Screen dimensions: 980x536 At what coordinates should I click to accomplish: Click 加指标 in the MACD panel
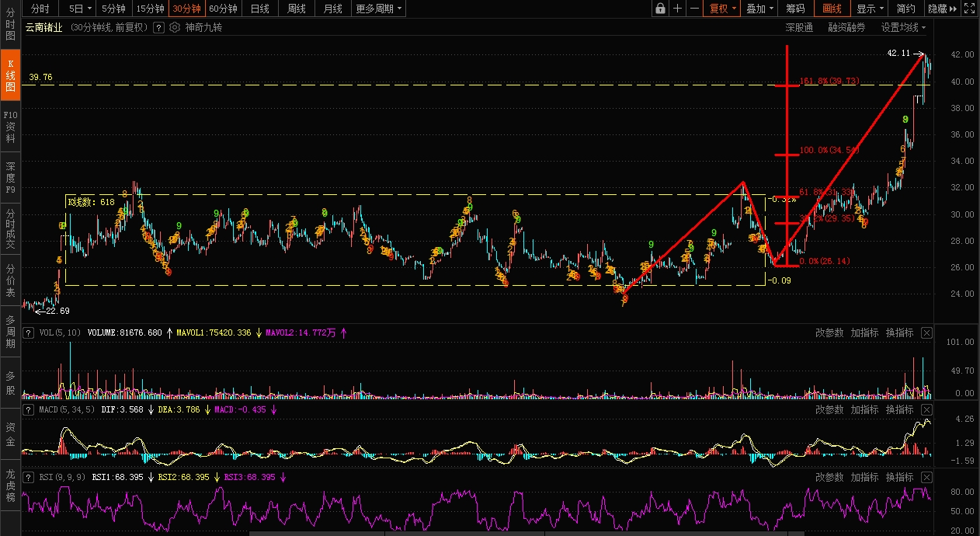[x=864, y=409]
